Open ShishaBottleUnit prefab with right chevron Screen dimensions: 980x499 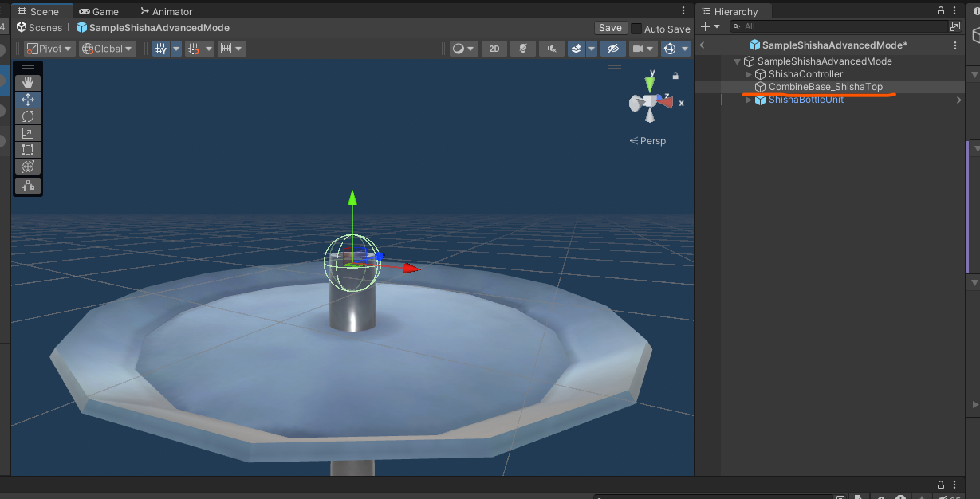coord(959,100)
